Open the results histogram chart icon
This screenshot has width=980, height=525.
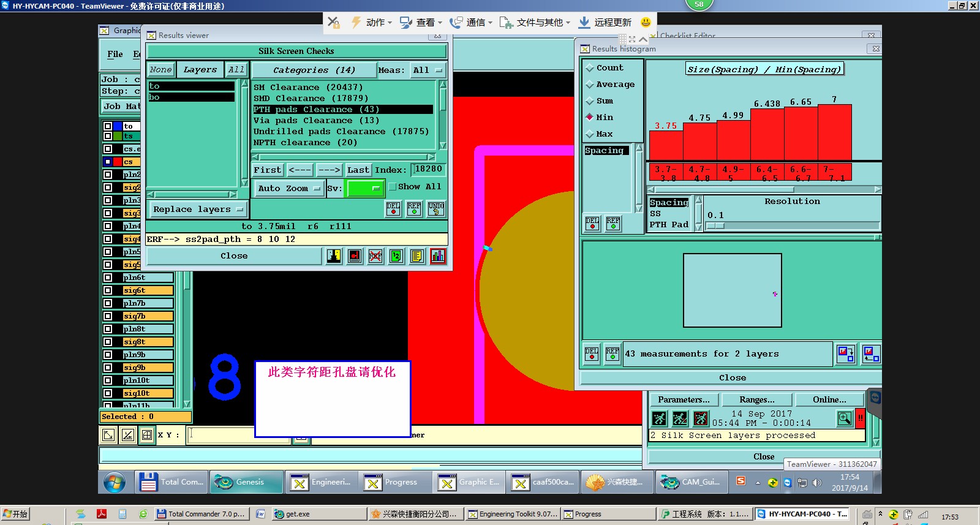point(438,256)
